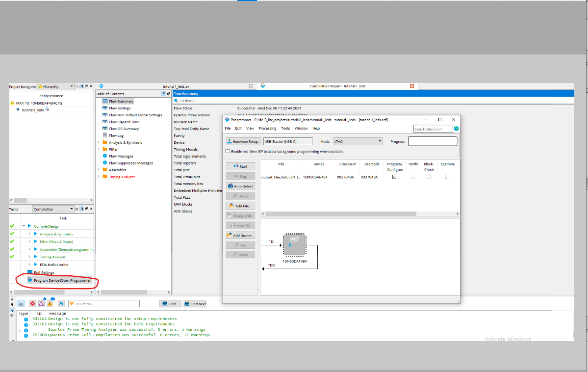The height and width of the screenshot is (372, 588).
Task: Toggle the warning messages filter icon
Action: (50, 304)
